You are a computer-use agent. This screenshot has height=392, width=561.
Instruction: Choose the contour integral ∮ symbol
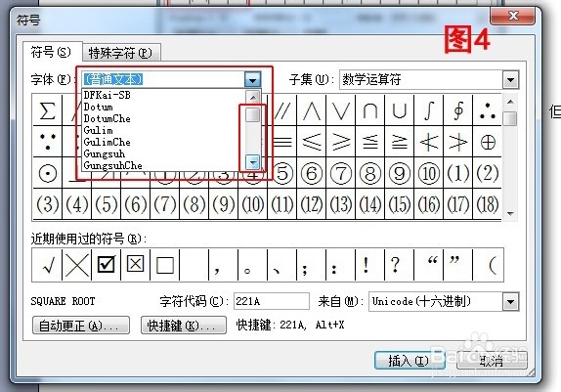458,110
